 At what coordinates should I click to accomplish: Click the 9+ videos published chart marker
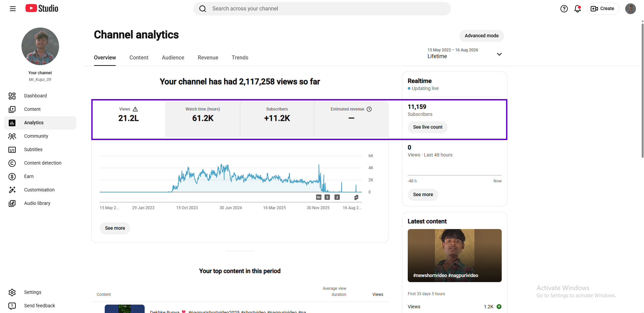click(x=319, y=197)
